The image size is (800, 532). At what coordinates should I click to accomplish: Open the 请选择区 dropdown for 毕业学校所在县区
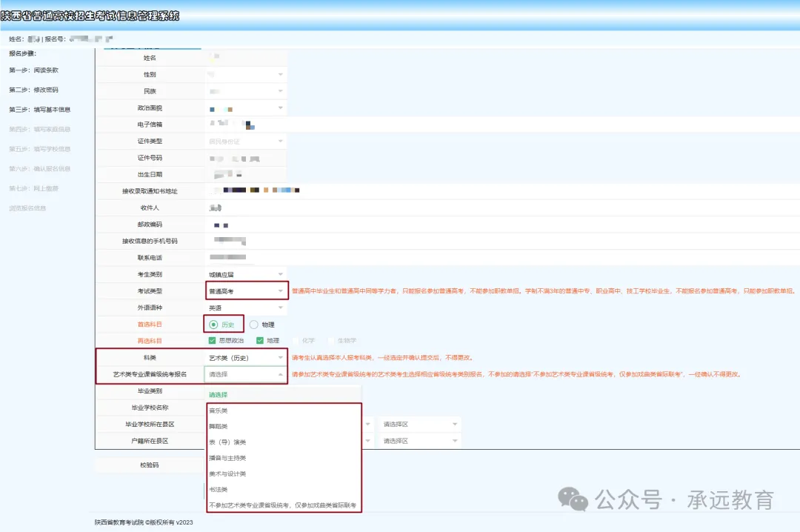[x=420, y=425]
